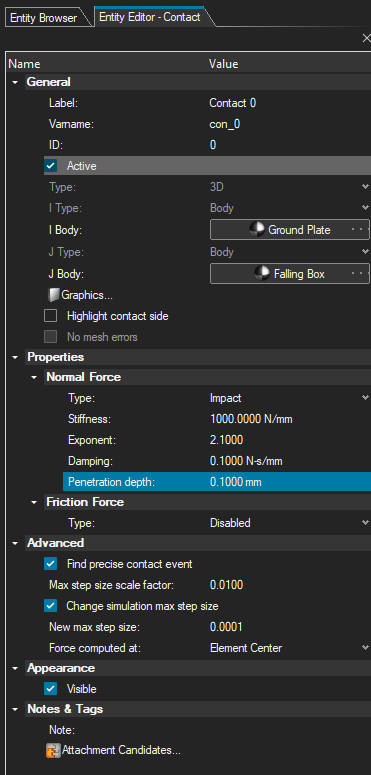Enable Highlight contact side
Screen dimensions: 371x775
50,316
